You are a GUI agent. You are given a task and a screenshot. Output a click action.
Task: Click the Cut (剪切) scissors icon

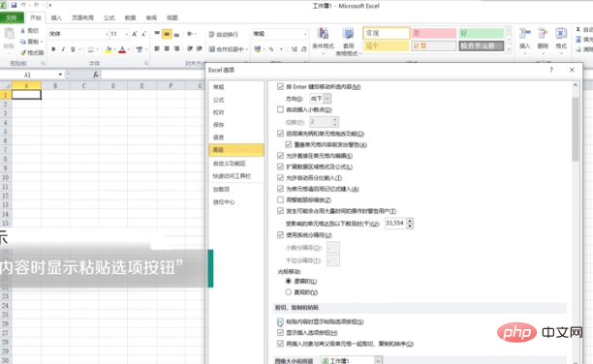click(x=22, y=31)
